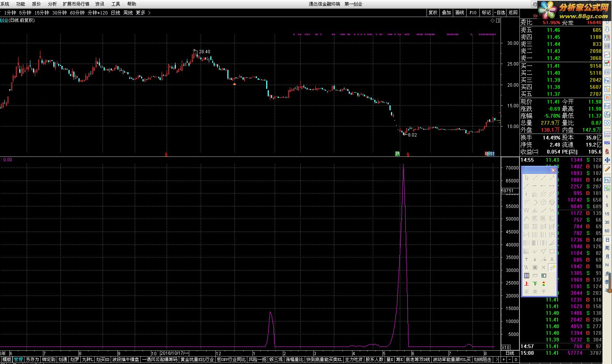Viewport: 612px width, 364px height.
Task: Select the 股东人数 indicator tab
Action: click(x=374, y=359)
